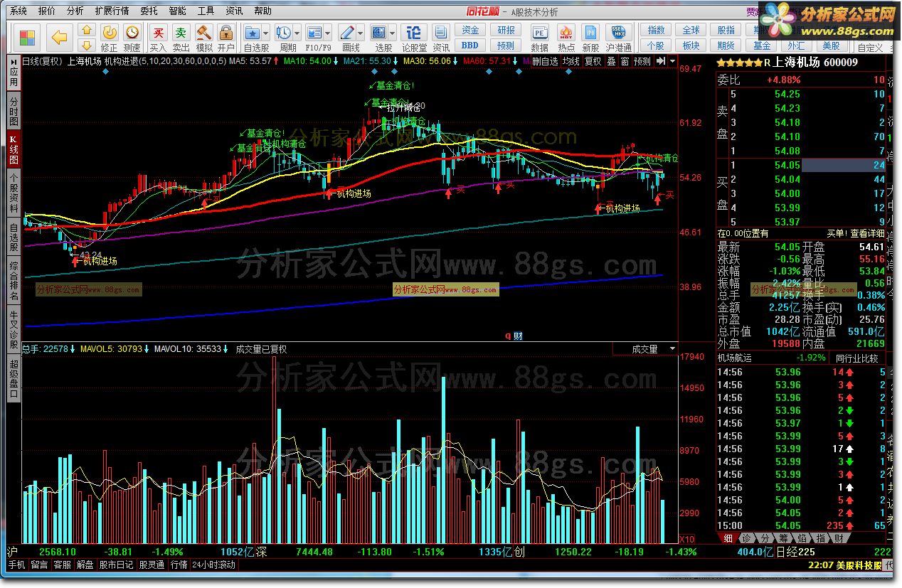Toggle 叠 overlay mode

tap(611, 62)
